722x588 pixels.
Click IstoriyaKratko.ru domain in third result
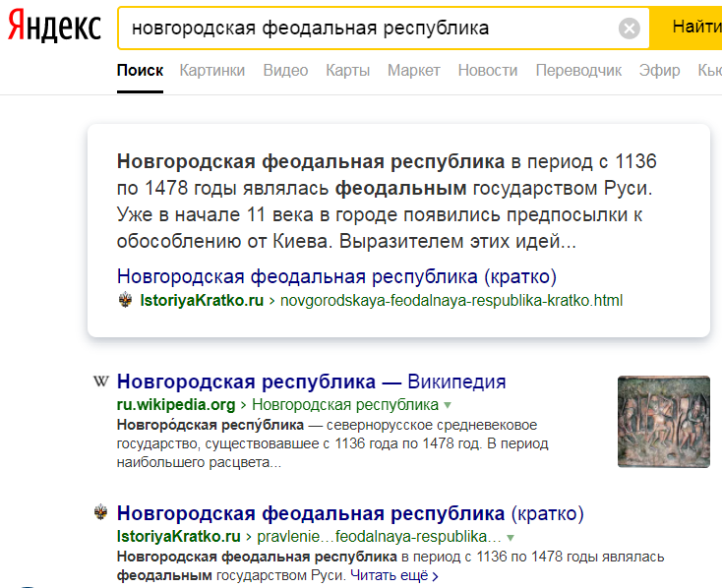point(179,537)
